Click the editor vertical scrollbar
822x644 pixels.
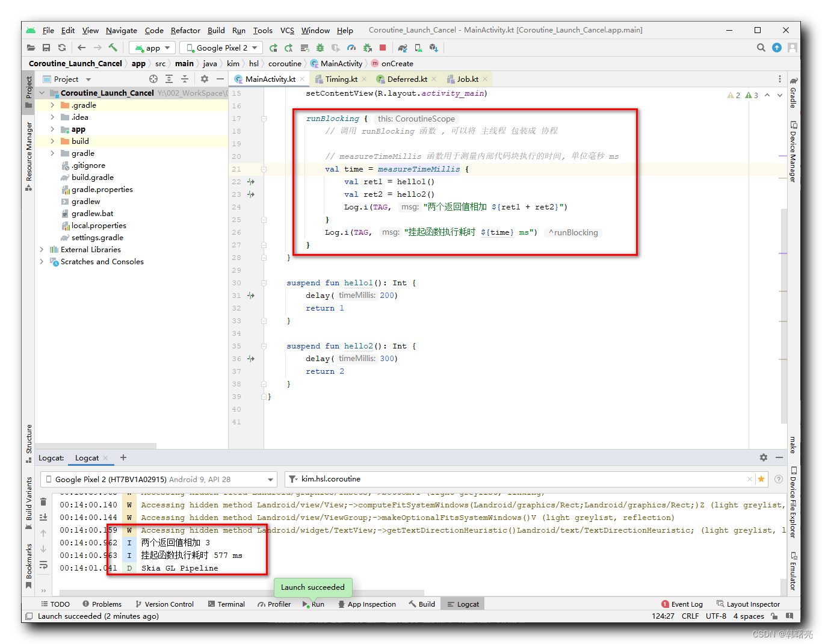pyautogui.click(x=783, y=315)
